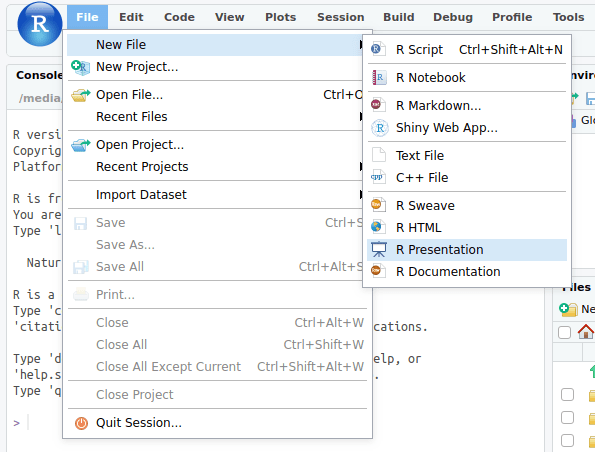Click the R Markdown document icon
Image resolution: width=595 pixels, height=452 pixels.
[x=378, y=105]
